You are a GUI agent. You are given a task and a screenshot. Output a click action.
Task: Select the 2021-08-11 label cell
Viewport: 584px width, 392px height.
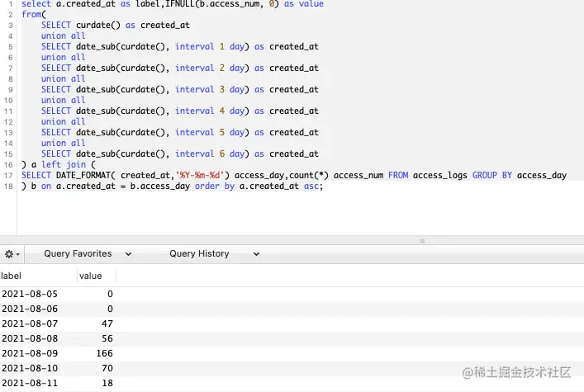(x=30, y=384)
